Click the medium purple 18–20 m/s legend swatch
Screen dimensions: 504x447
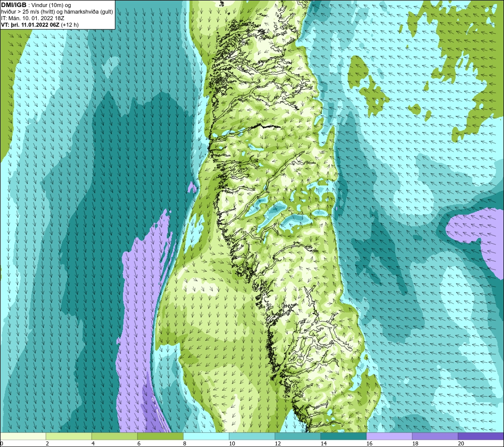pos(435,436)
